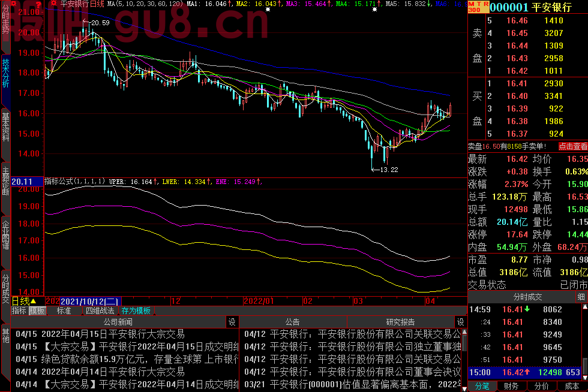Click up arrow of announcements scrollbar
The width and height of the screenshot is (588, 392).
coord(464,331)
